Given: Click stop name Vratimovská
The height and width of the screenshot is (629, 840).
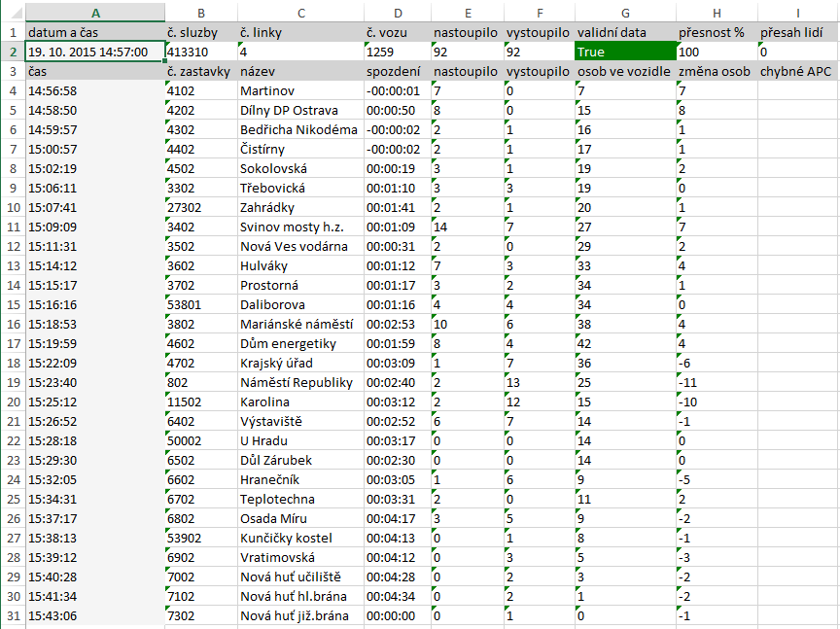Looking at the screenshot, I should pos(301,557).
